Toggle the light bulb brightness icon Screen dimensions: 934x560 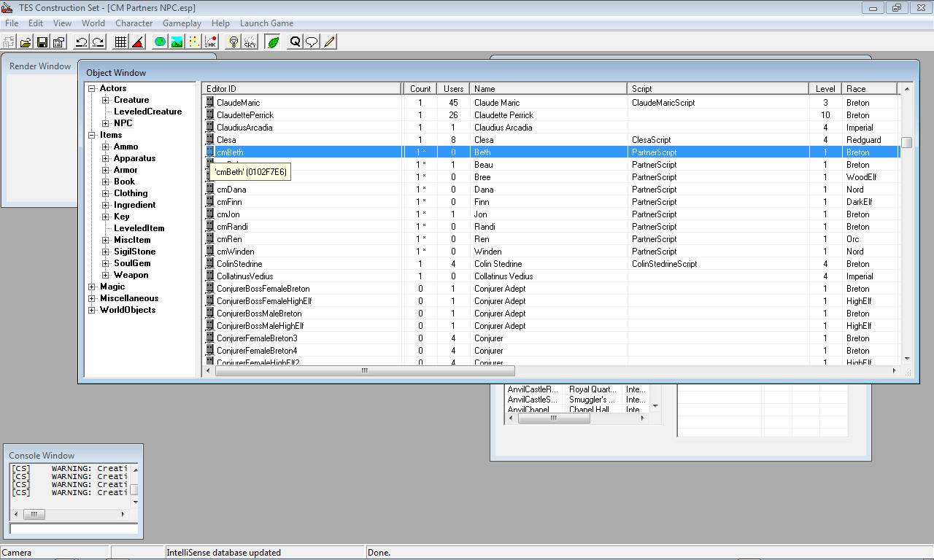point(233,42)
